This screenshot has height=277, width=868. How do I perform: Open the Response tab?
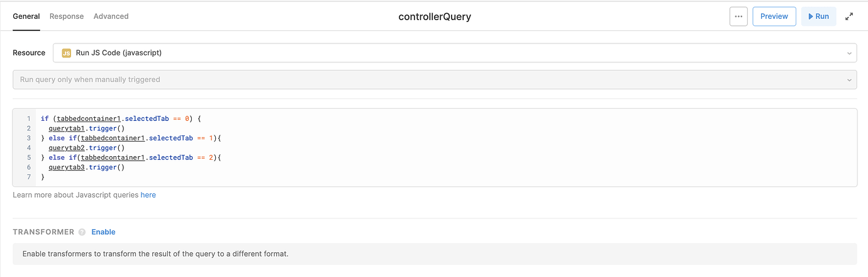[67, 16]
